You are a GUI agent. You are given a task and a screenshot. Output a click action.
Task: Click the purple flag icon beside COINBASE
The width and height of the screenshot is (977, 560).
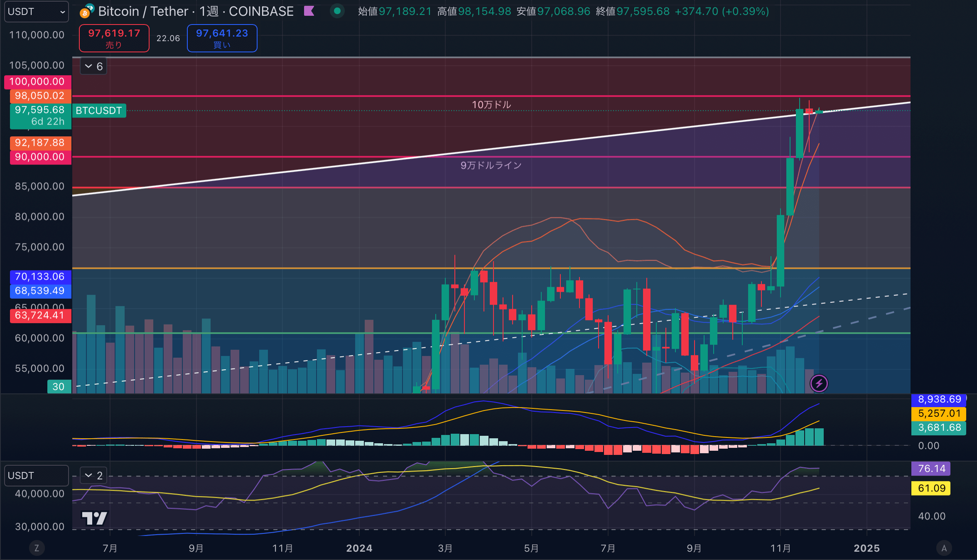point(309,11)
